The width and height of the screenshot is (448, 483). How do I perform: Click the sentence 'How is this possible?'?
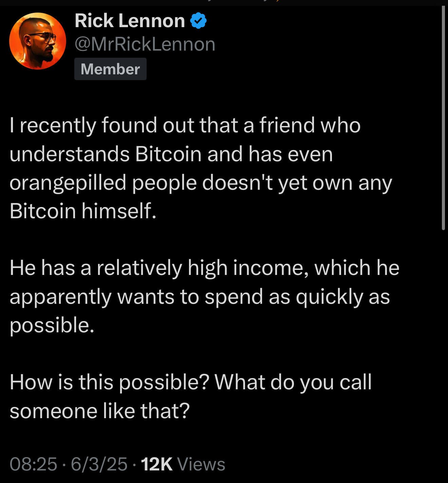click(x=109, y=383)
